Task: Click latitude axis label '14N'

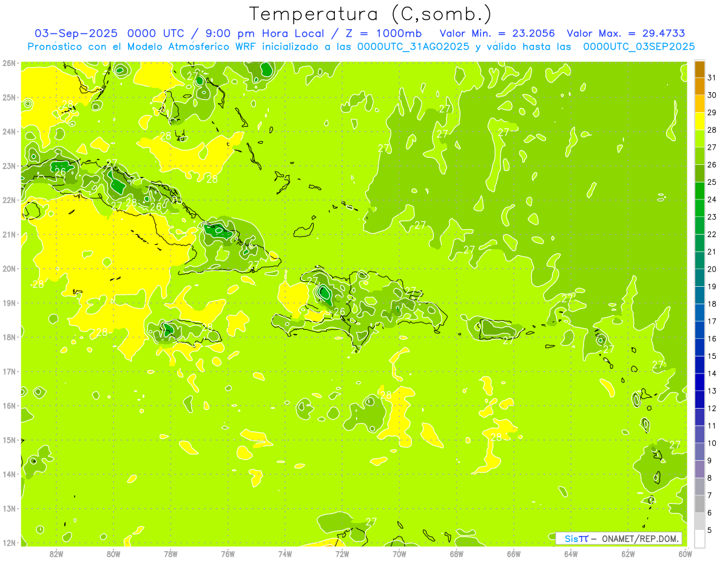Action: point(9,474)
